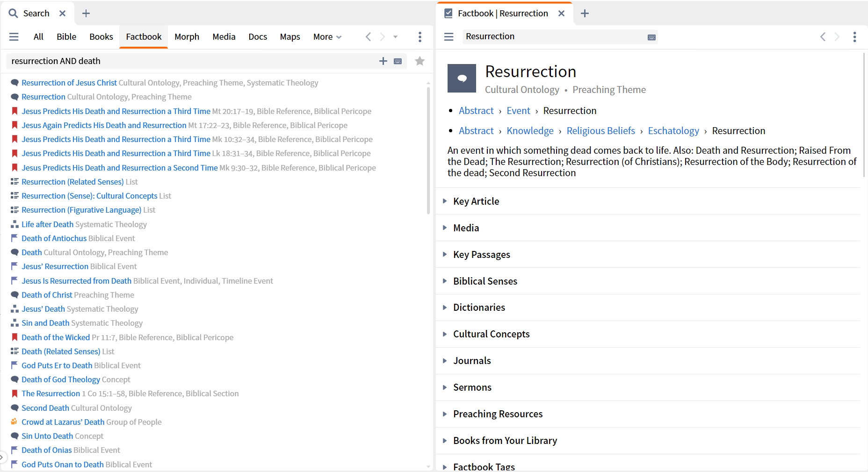Go back in Search panel history
868x472 pixels.
(x=369, y=37)
